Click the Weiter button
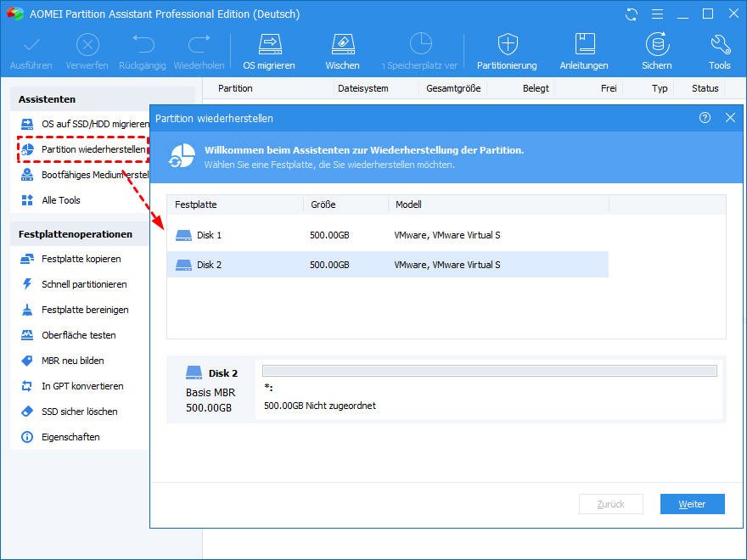 (692, 504)
